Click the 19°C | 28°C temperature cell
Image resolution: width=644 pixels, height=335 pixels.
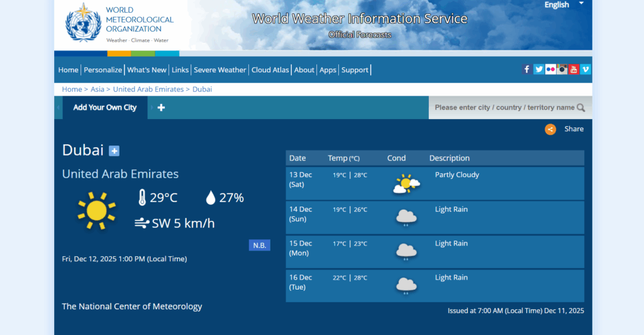click(350, 175)
